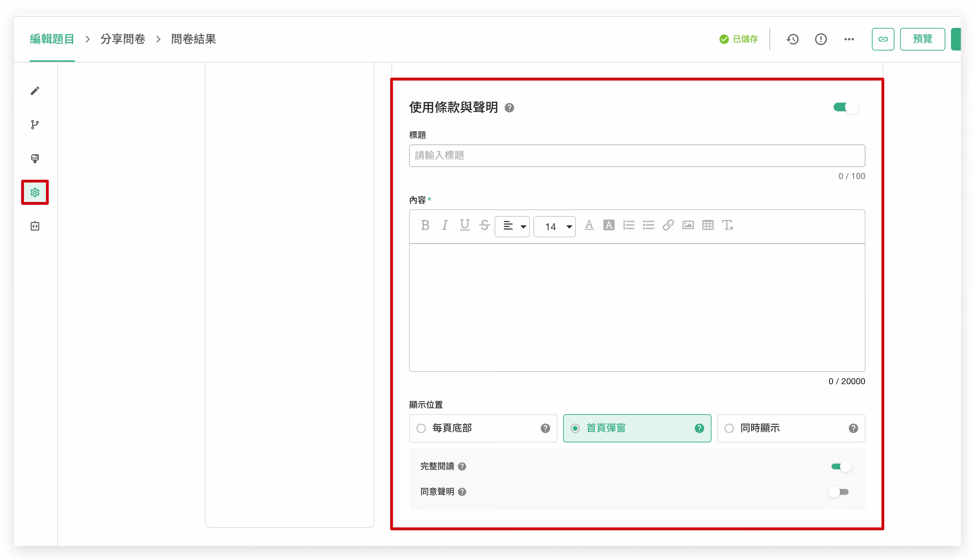
Task: Click inside the 內容 rich text area
Action: (637, 307)
